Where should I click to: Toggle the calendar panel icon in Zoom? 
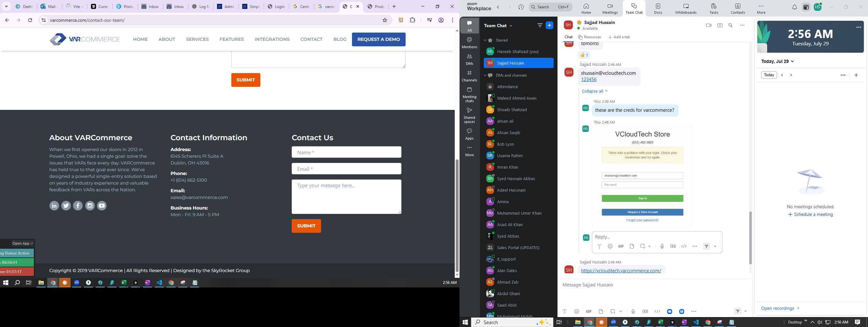click(806, 7)
